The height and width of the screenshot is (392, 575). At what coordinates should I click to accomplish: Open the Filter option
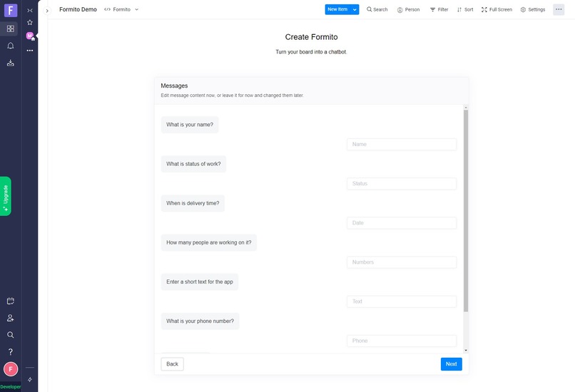click(439, 9)
